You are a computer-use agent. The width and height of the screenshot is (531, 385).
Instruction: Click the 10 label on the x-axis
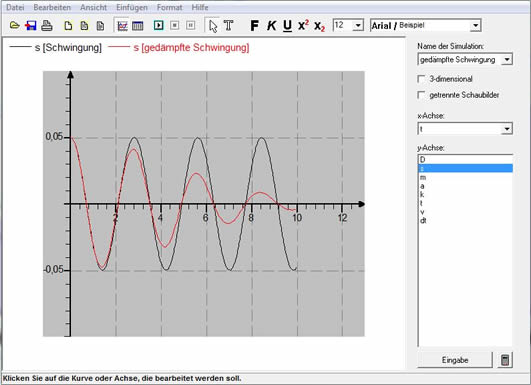(x=297, y=218)
